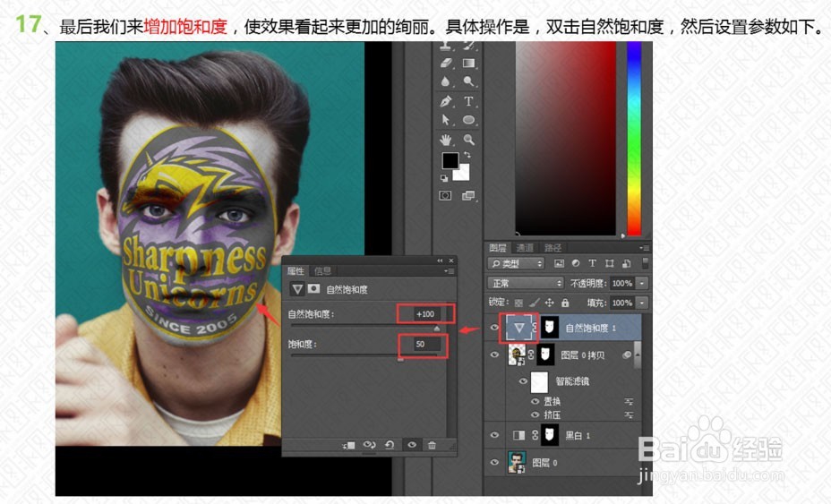Select the Hand tool
Image resolution: width=831 pixels, height=504 pixels.
tap(446, 140)
